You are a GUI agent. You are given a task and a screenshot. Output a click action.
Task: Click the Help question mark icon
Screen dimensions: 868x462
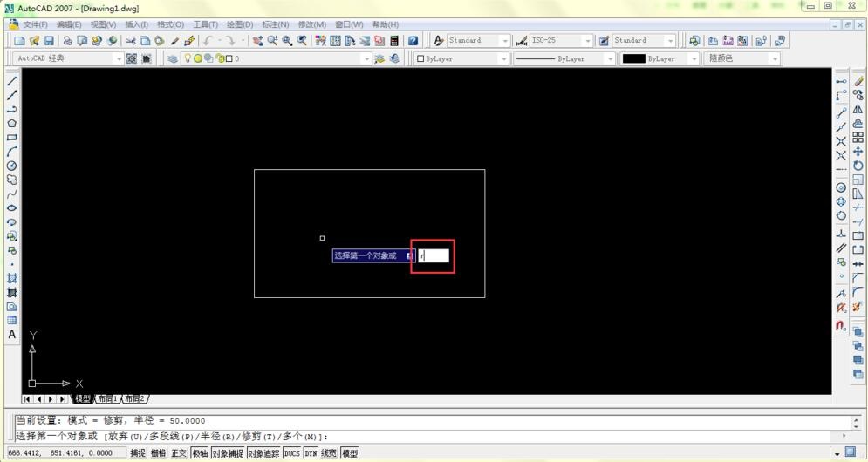413,40
